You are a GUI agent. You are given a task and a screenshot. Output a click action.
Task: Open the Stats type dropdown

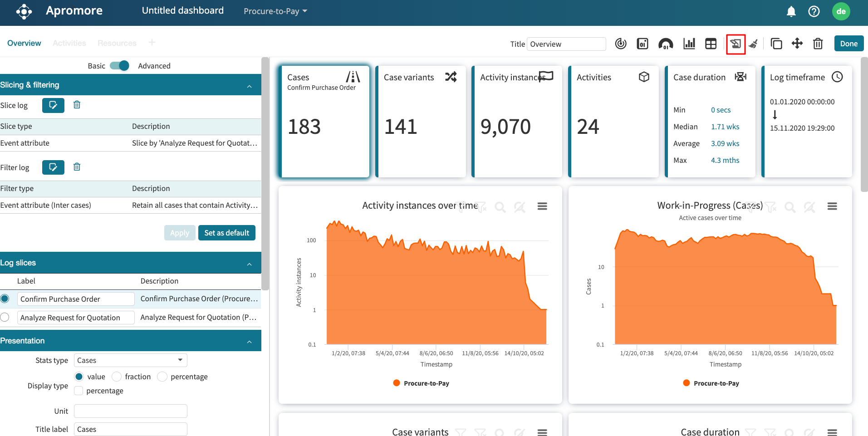[x=130, y=360]
